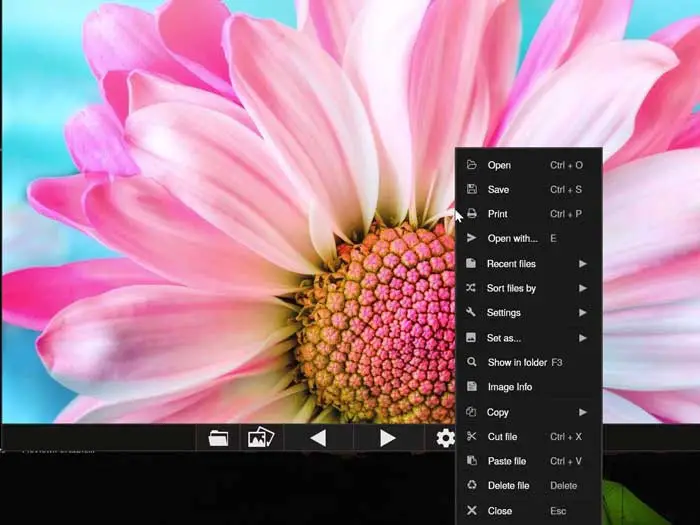This screenshot has height=525, width=700.
Task: Select Paste file menu entry
Action: [x=529, y=461]
